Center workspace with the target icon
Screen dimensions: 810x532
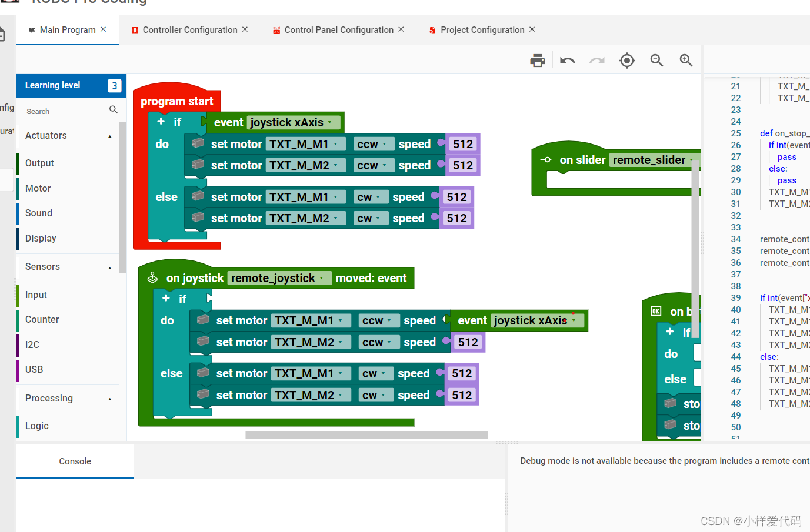(x=627, y=60)
